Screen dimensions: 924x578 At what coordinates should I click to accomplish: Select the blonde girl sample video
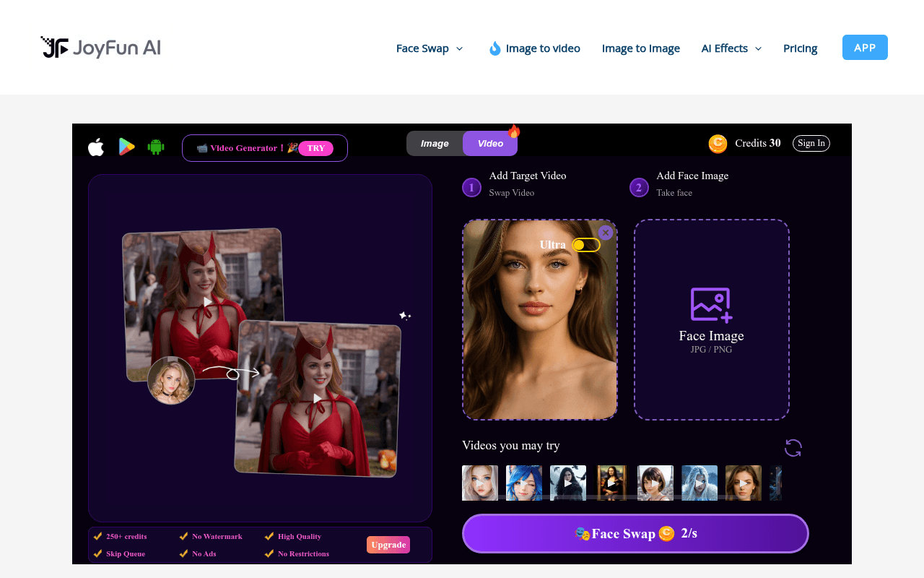click(x=480, y=483)
